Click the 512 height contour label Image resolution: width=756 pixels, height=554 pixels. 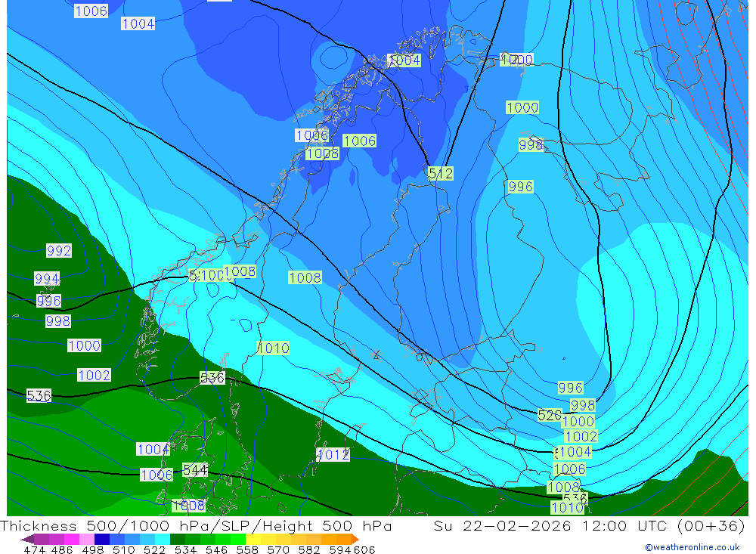click(x=441, y=173)
